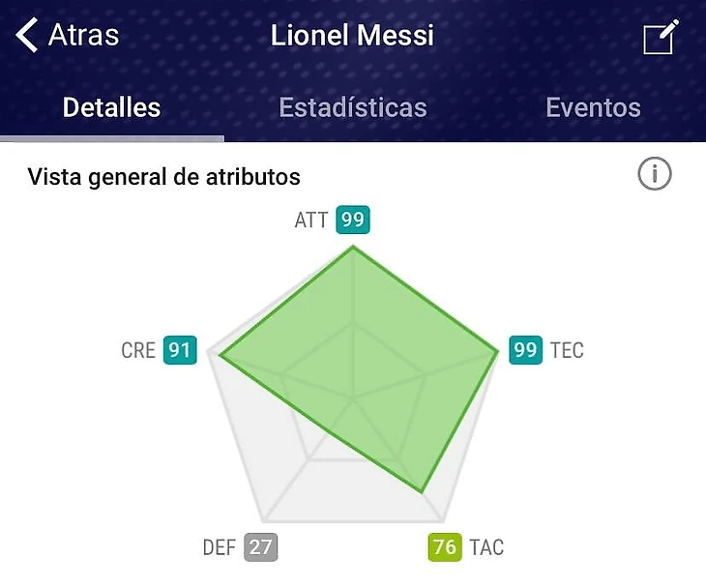Click the CRE attribute label
706x588 pixels.
(138, 350)
